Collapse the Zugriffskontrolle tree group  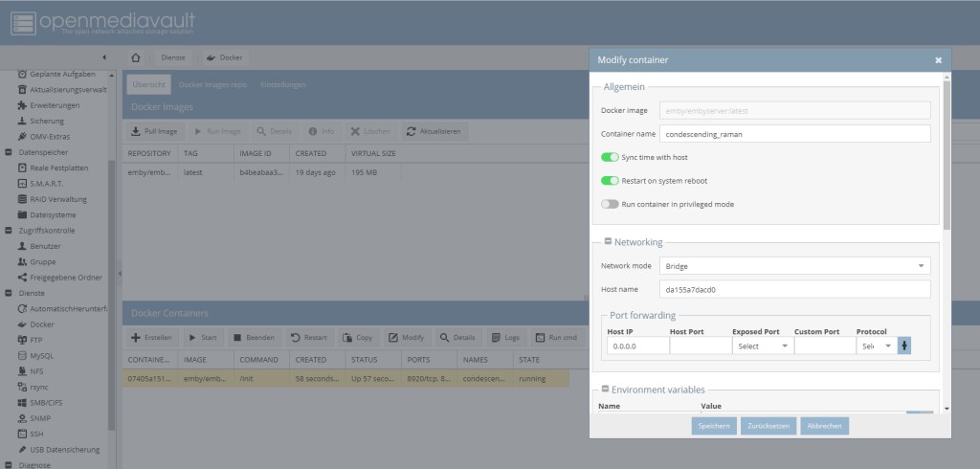coord(9,230)
